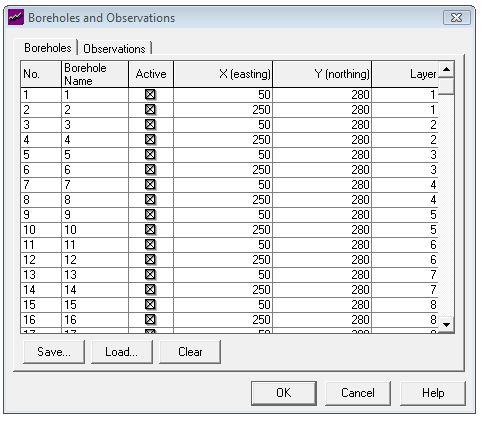
Task: Toggle Active checkbox for borehole 1
Action: pyautogui.click(x=150, y=95)
